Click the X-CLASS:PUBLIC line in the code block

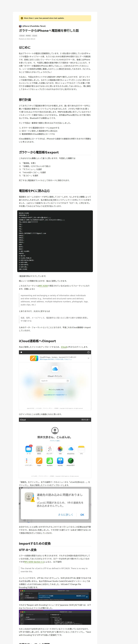25,258
